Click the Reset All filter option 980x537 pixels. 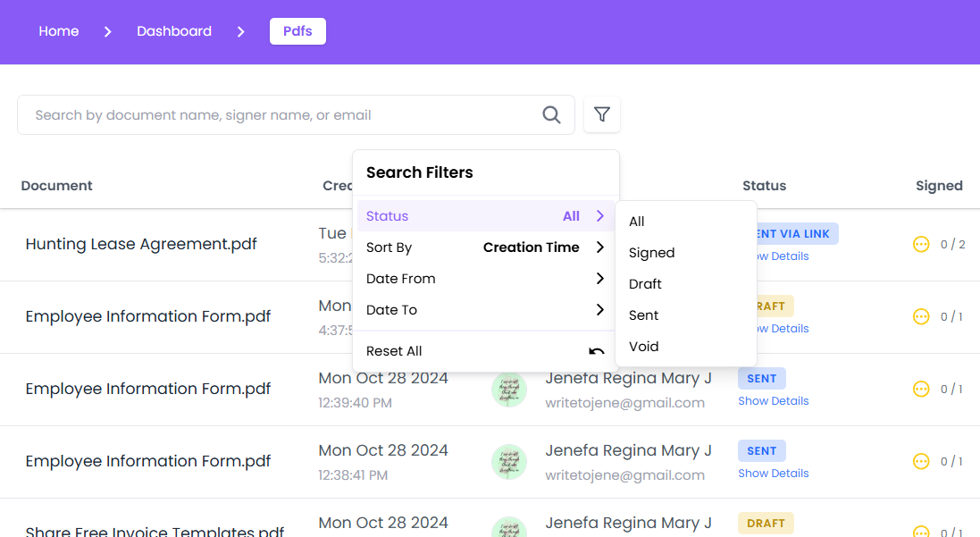(394, 351)
